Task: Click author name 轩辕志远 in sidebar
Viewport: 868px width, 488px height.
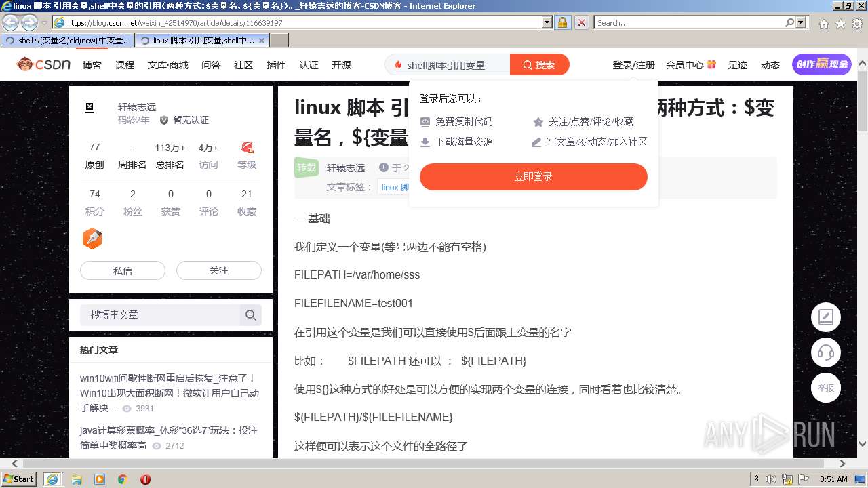Action: (137, 107)
